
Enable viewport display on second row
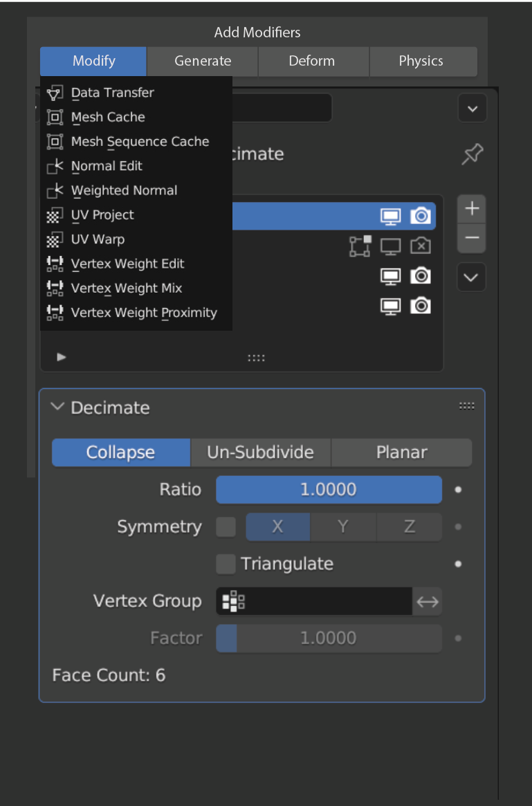coord(391,246)
